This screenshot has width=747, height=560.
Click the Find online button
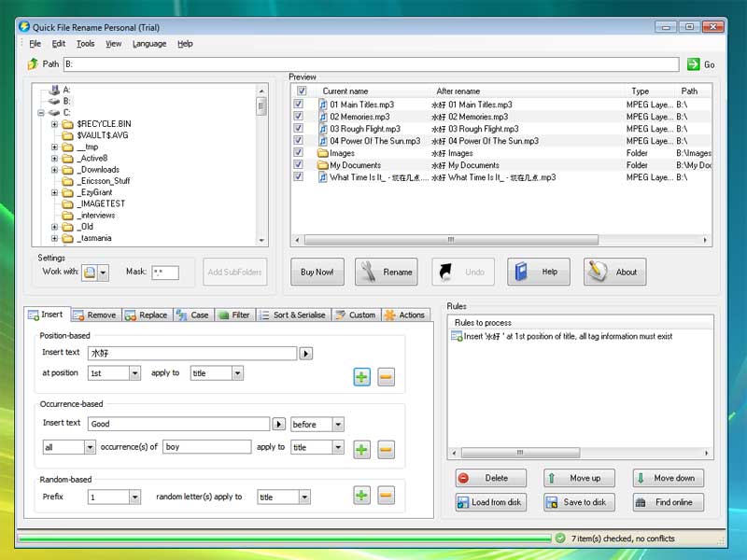click(668, 502)
